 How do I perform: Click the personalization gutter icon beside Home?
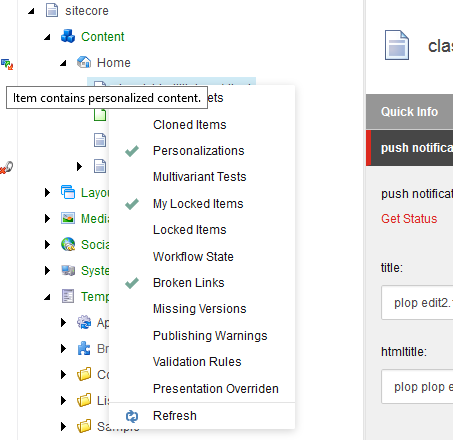tap(7, 64)
